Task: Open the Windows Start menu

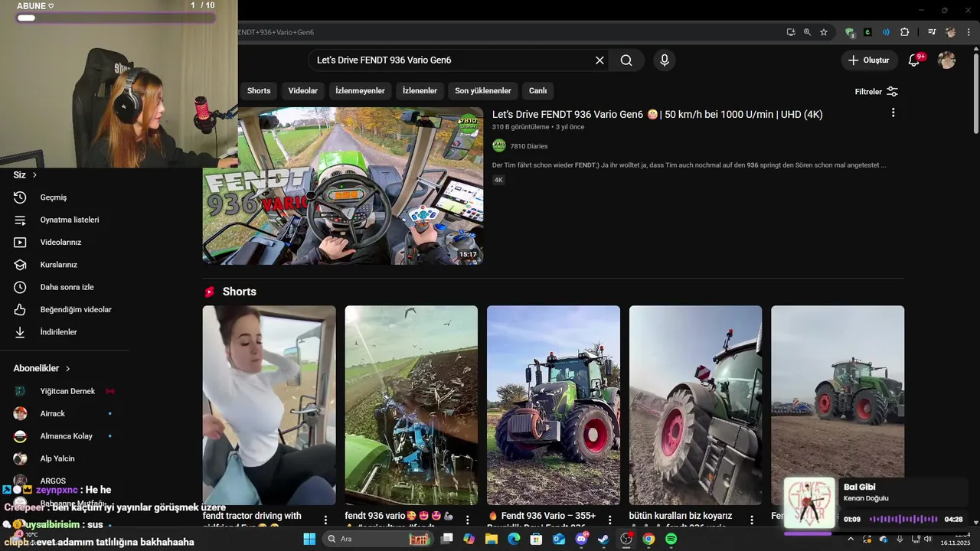Action: pos(309,539)
